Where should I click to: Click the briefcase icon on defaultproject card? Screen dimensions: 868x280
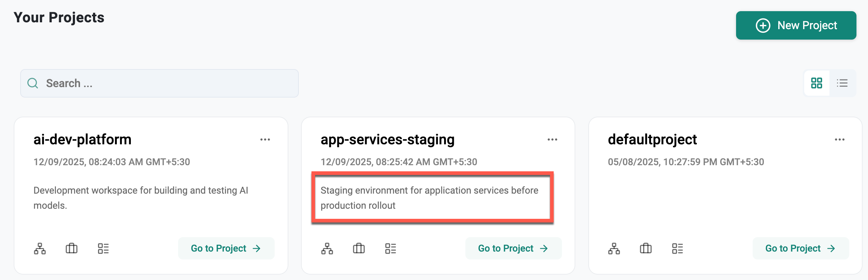(646, 248)
